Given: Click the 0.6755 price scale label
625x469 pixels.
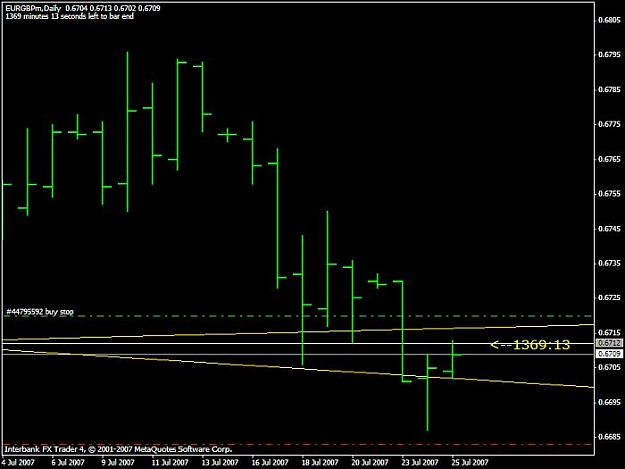Looking at the screenshot, I should [x=609, y=193].
